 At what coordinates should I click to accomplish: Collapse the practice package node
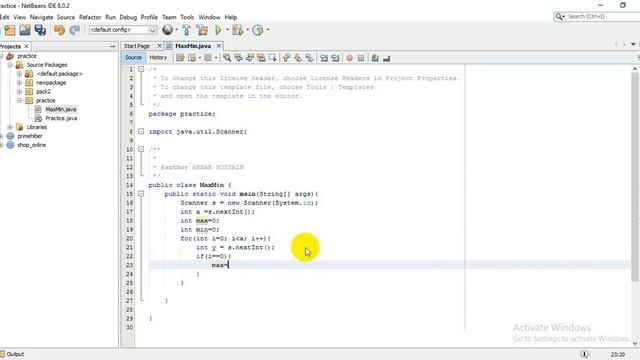point(19,100)
